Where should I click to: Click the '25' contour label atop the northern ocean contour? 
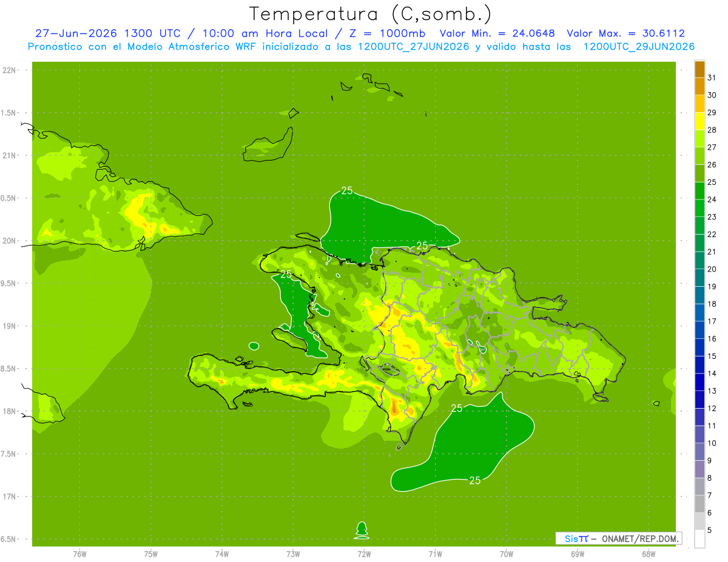point(347,190)
